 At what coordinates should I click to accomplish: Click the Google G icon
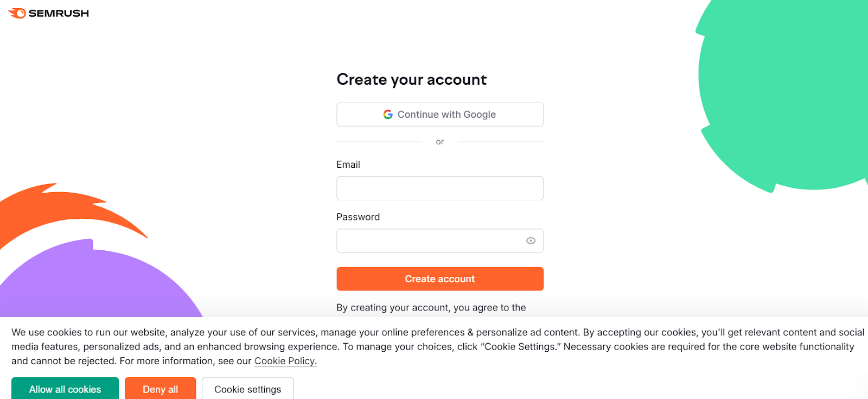(x=388, y=115)
